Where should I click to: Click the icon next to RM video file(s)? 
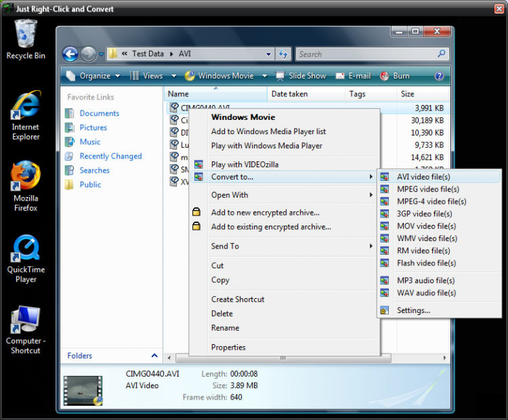click(384, 251)
